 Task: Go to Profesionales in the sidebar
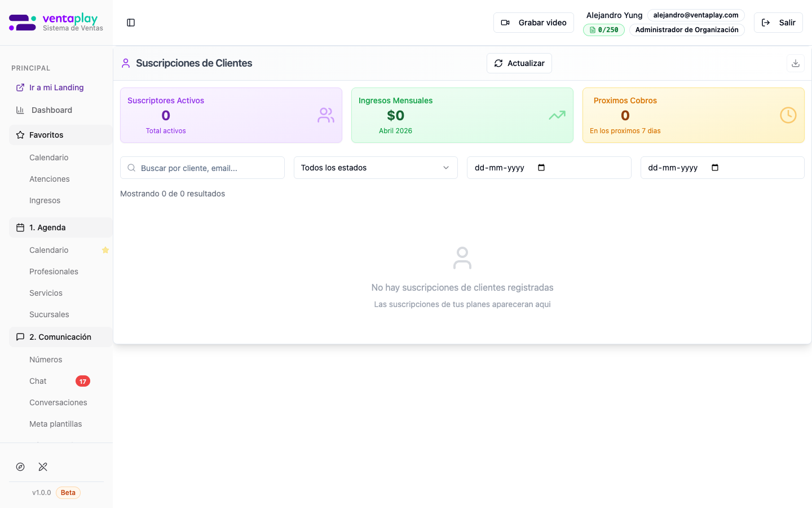pos(54,271)
